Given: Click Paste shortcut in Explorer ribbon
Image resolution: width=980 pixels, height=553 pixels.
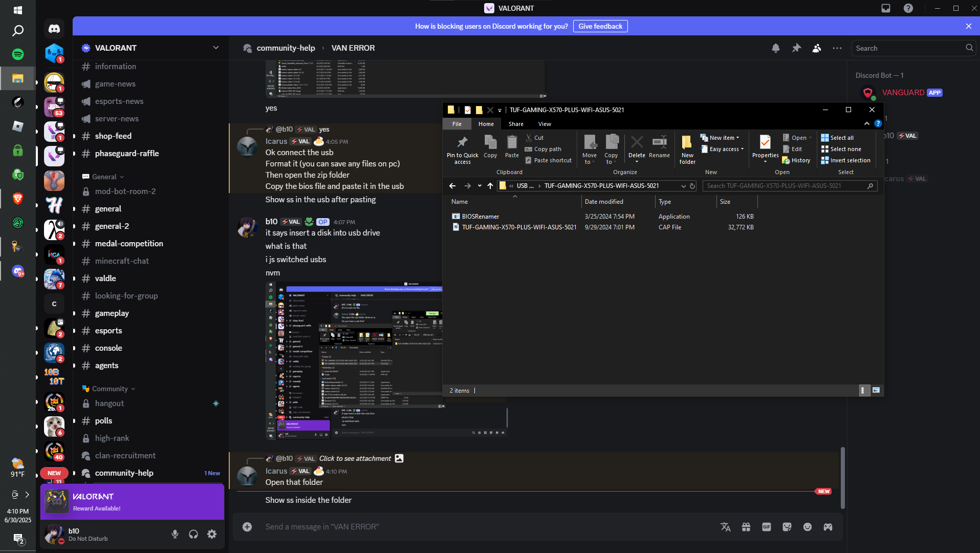Looking at the screenshot, I should (x=548, y=160).
